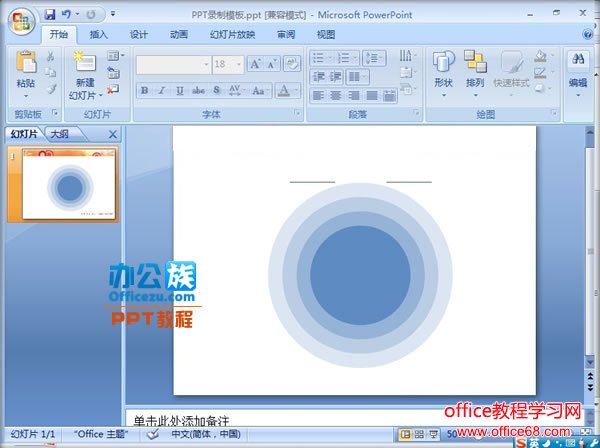Open the View ribbon tab
This screenshot has width=600, height=448.
326,35
